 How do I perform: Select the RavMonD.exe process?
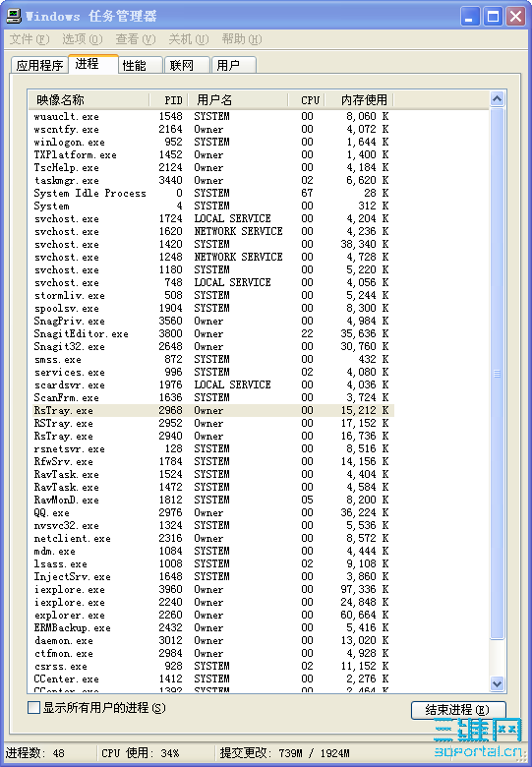point(213,500)
